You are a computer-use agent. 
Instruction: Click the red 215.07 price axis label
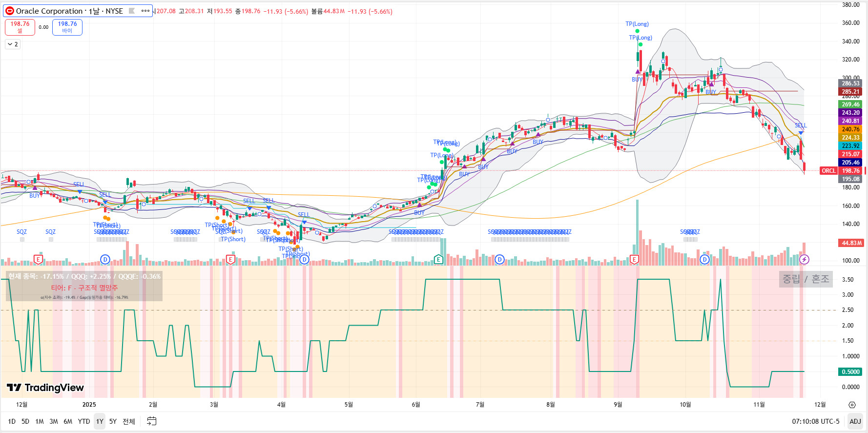(x=850, y=154)
